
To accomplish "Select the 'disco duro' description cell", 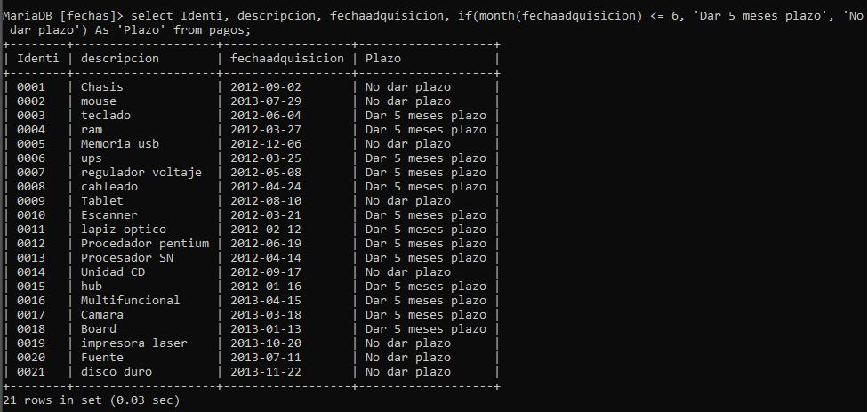I will point(117,372).
